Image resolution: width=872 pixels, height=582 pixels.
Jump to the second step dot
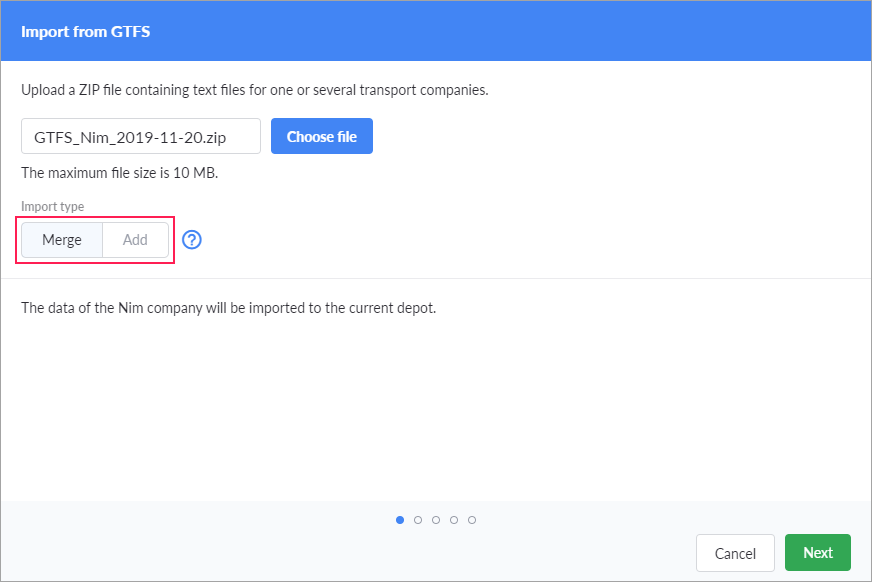(418, 520)
